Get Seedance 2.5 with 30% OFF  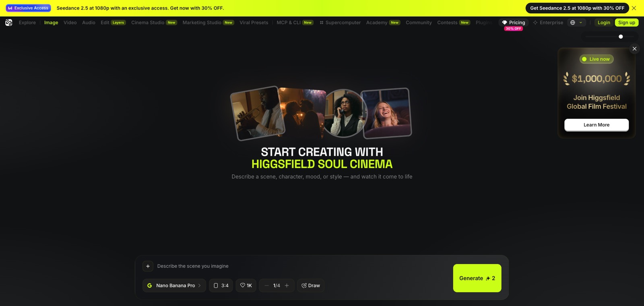pos(577,8)
